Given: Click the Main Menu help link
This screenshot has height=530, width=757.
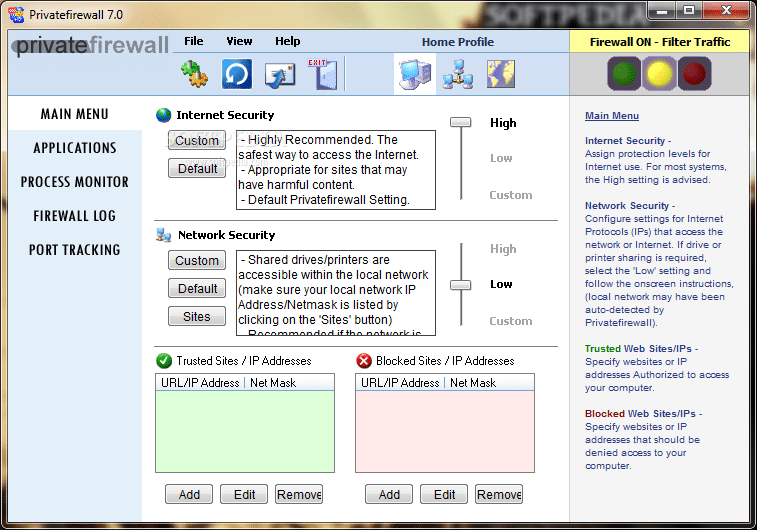Looking at the screenshot, I should [612, 116].
